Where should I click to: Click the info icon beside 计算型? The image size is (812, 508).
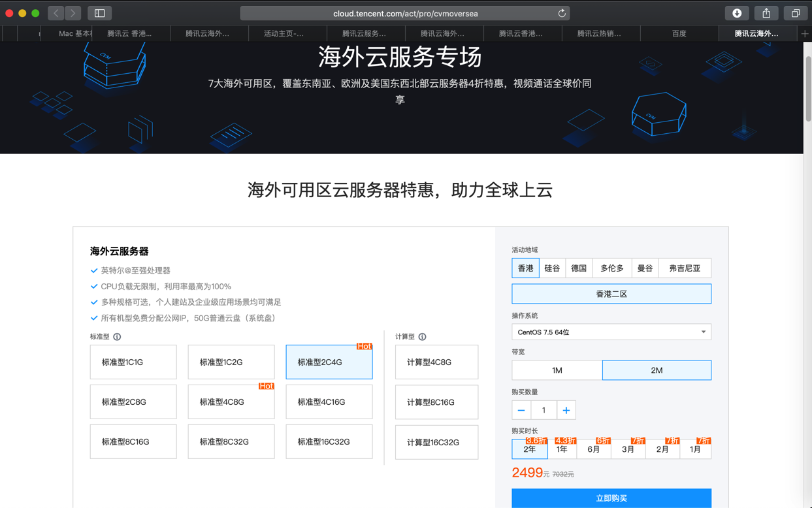pyautogui.click(x=422, y=337)
